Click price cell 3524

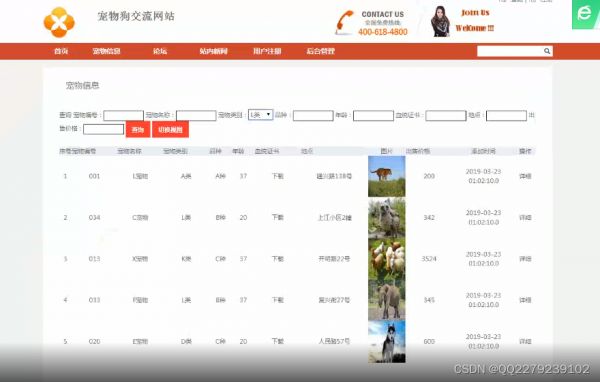(429, 259)
